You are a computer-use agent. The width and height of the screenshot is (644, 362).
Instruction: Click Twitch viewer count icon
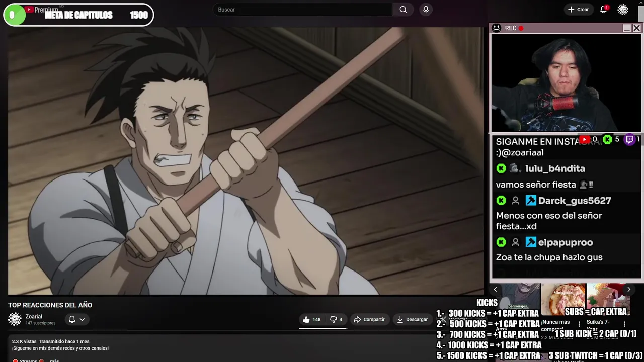(x=629, y=139)
